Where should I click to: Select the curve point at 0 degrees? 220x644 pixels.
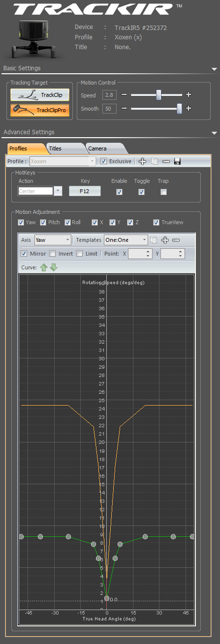[x=107, y=598]
